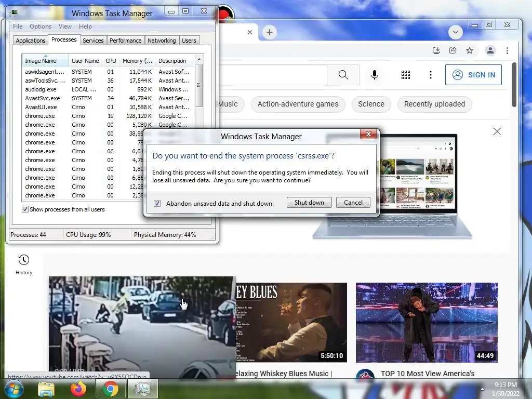This screenshot has width=532, height=399.
Task: Select the Science filter chip
Action: tap(371, 104)
